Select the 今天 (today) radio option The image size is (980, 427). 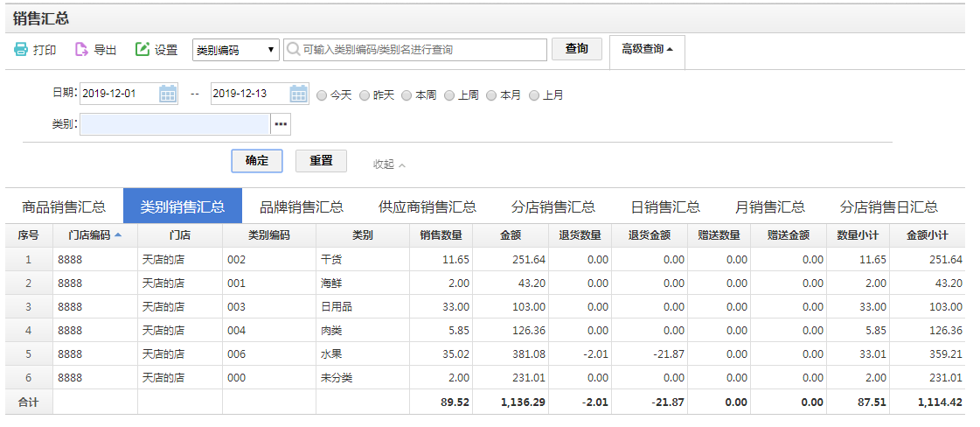(x=323, y=94)
